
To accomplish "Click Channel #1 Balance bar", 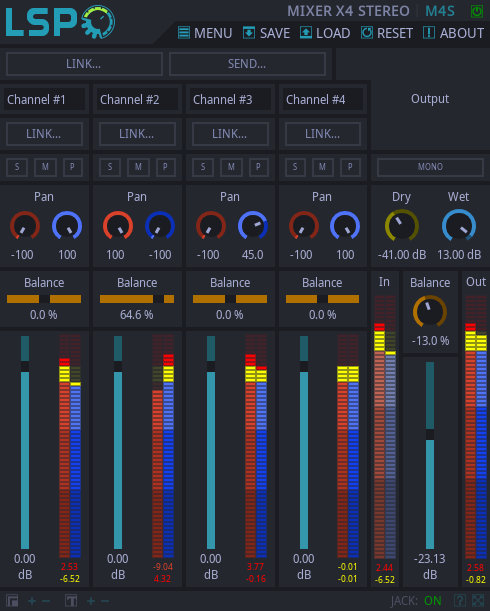I will point(44,299).
